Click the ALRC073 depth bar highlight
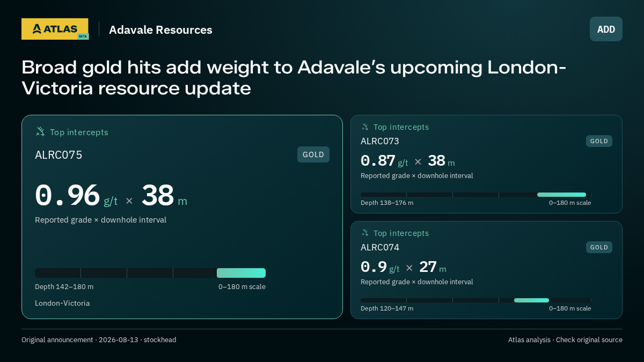Image resolution: width=644 pixels, height=362 pixels. coord(561,195)
